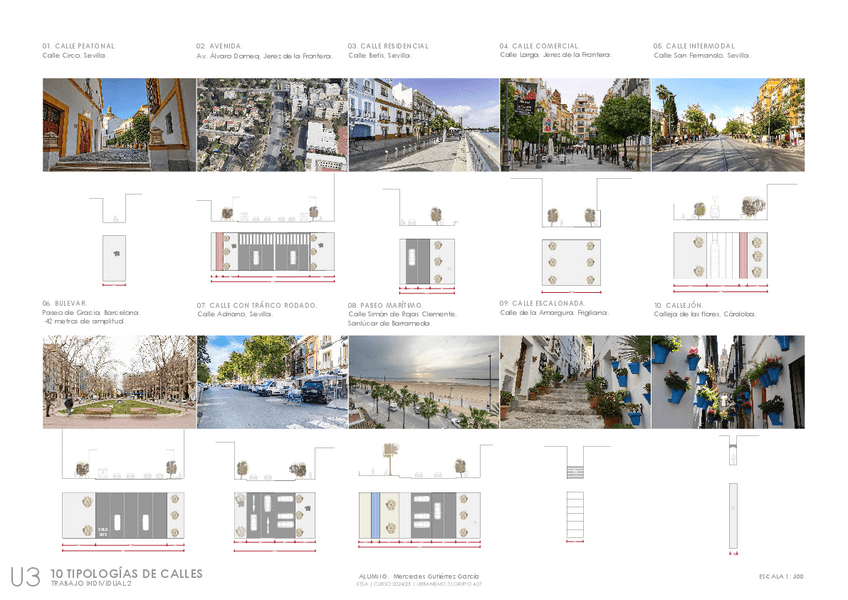
Task: Click the '06. BULEVAR' heading
Action: pos(64,304)
